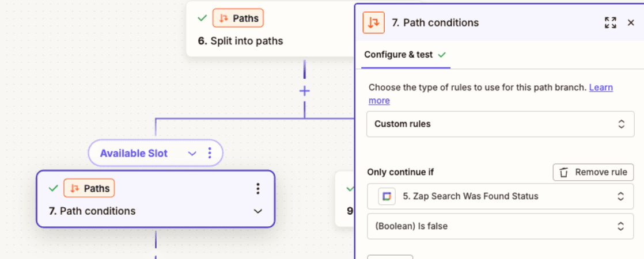Click the Paths badge on step 6 card
The height and width of the screenshot is (259, 644).
pyautogui.click(x=238, y=18)
